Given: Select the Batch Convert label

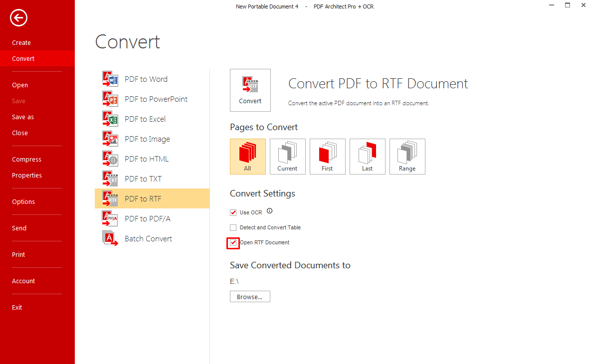Looking at the screenshot, I should [x=148, y=238].
